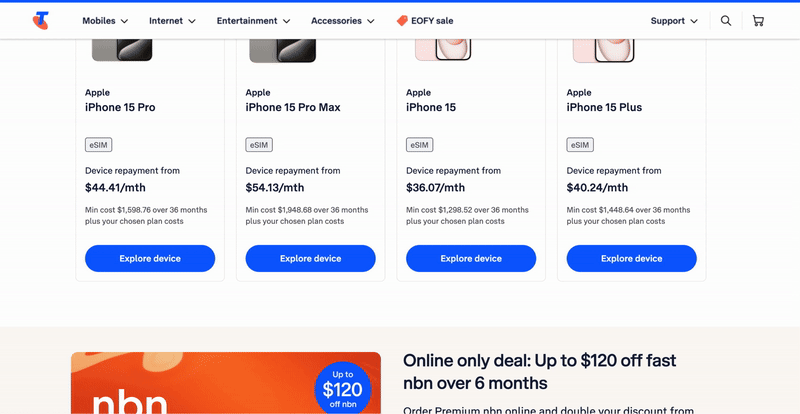Click the EOFY sale tag icon
The width and height of the screenshot is (800, 414).
click(x=402, y=21)
